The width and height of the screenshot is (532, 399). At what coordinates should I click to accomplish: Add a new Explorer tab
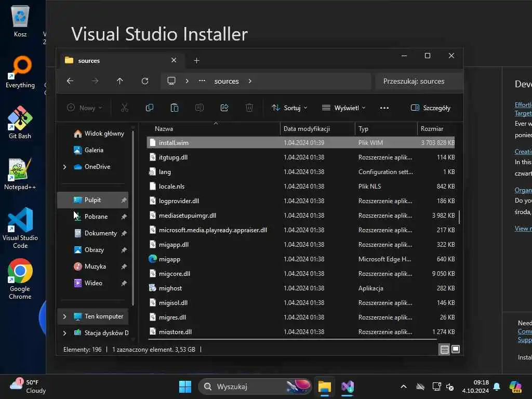click(196, 60)
